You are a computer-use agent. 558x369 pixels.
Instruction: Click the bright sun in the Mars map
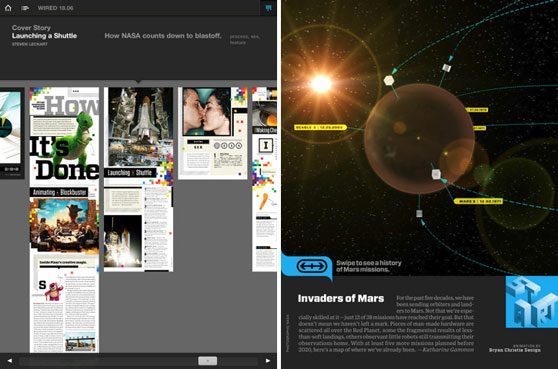click(321, 84)
